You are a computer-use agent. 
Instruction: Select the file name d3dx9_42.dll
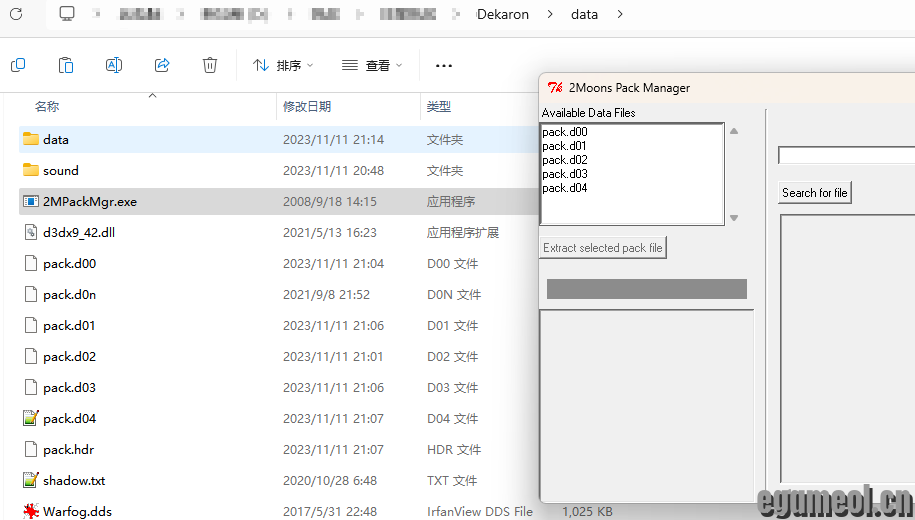[79, 232]
